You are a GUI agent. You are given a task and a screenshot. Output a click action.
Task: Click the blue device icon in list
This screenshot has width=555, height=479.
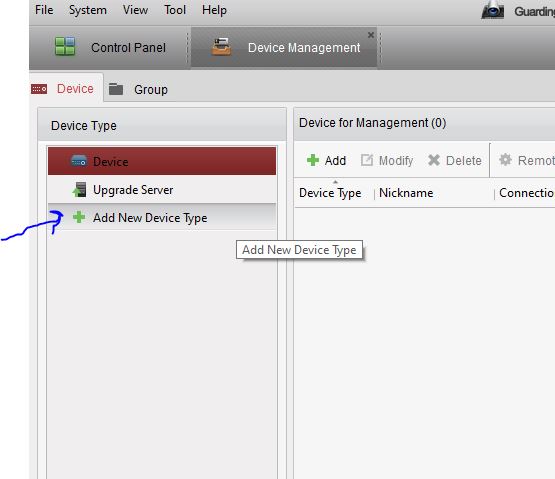click(x=79, y=161)
